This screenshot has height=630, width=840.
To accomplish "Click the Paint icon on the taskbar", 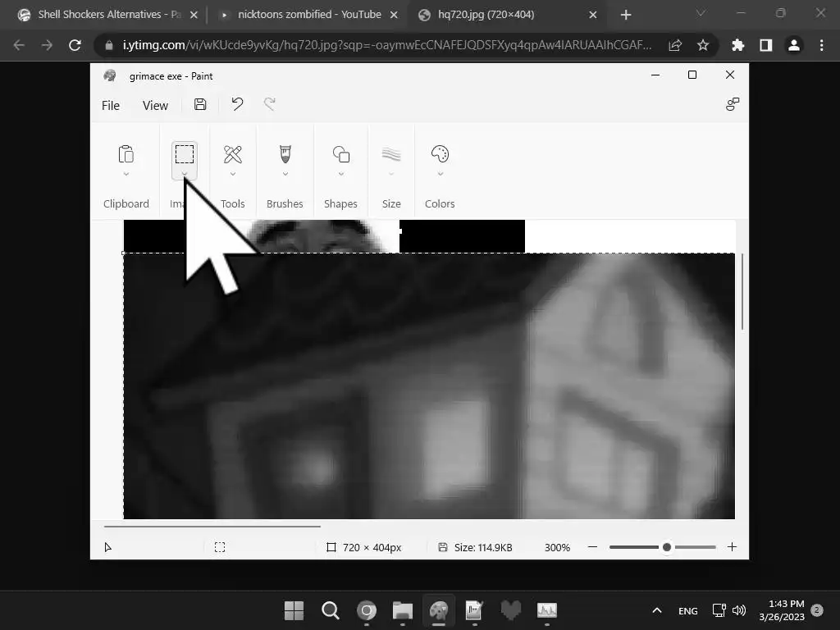I will [x=439, y=610].
